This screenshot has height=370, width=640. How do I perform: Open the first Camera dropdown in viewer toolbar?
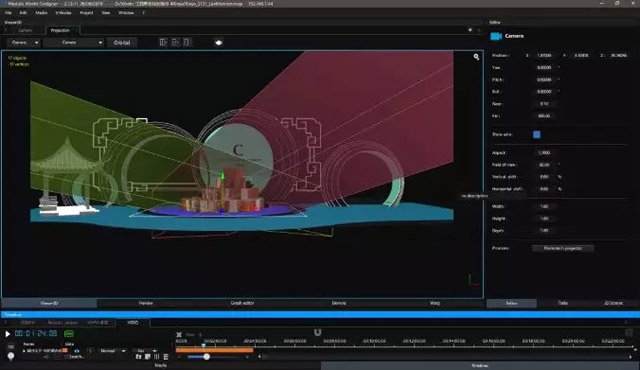(x=24, y=42)
